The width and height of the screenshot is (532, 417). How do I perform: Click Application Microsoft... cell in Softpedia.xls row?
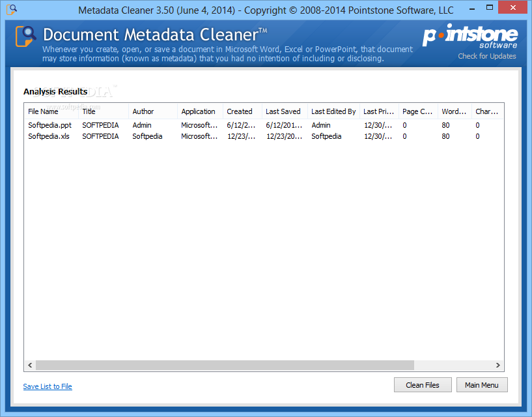coord(199,137)
